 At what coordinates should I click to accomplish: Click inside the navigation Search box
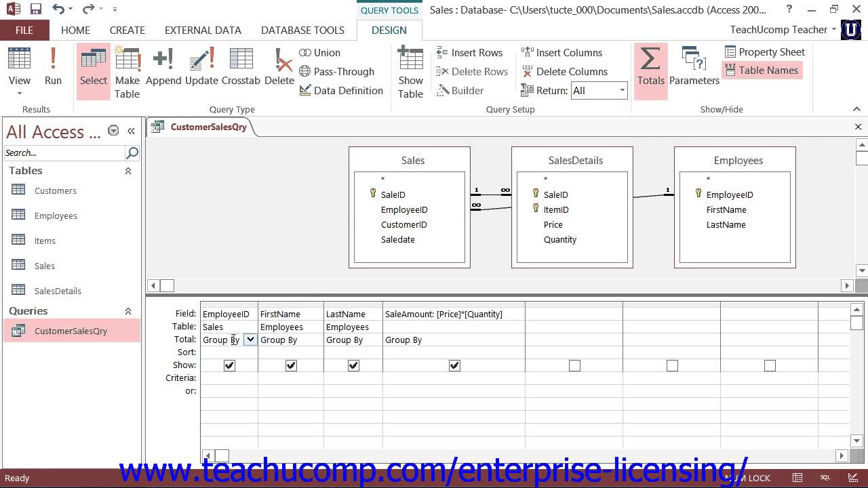click(64, 152)
